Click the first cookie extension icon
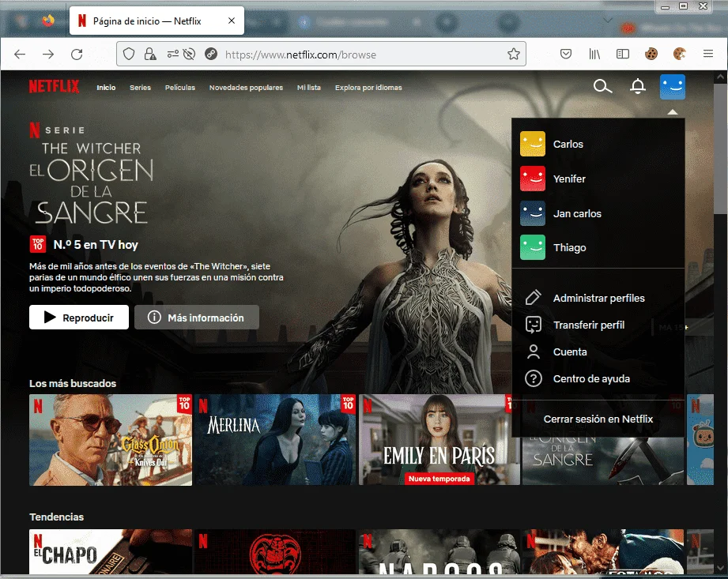Screen dimensions: 728x579 click(x=651, y=54)
